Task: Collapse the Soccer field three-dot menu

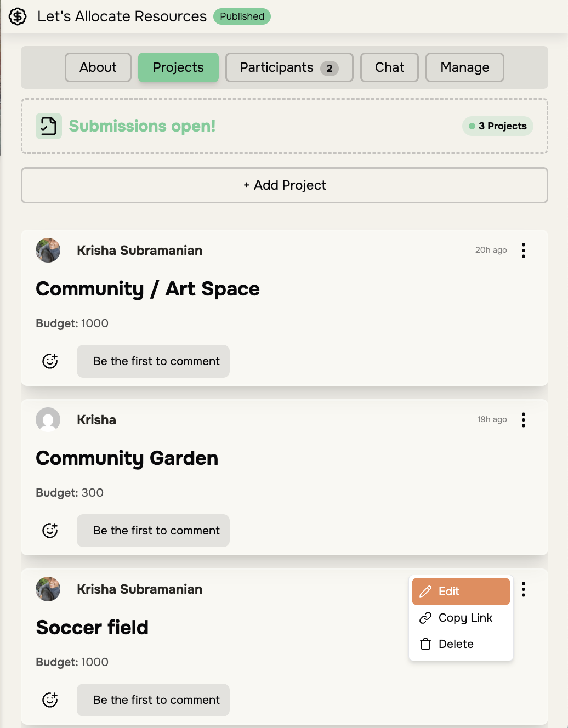Action: click(x=524, y=589)
